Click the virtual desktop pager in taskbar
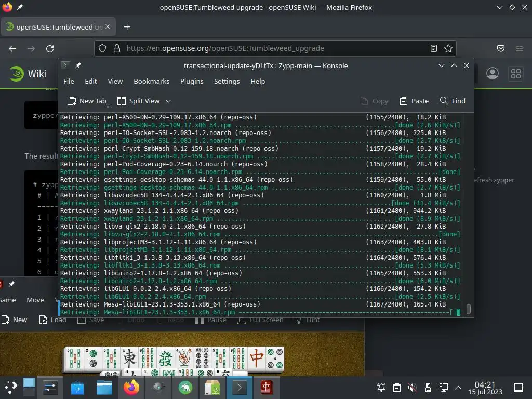This screenshot has width=532, height=399. (29, 387)
